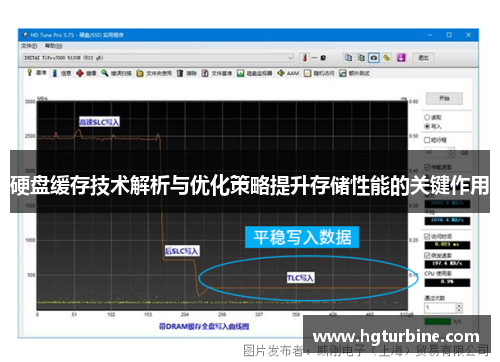500x362 pixels.
Task: Maximize the HD Tune Pro window
Action: (x=449, y=35)
